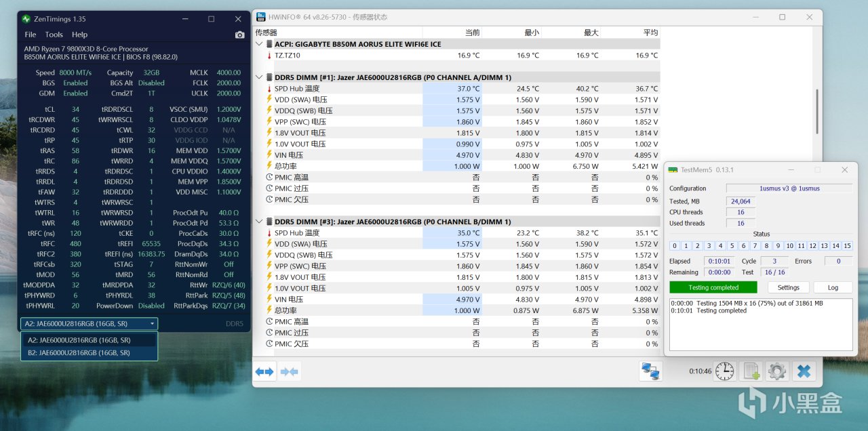Open the ZenTimings memory module dropdown
The height and width of the screenshot is (431, 868).
pos(89,324)
